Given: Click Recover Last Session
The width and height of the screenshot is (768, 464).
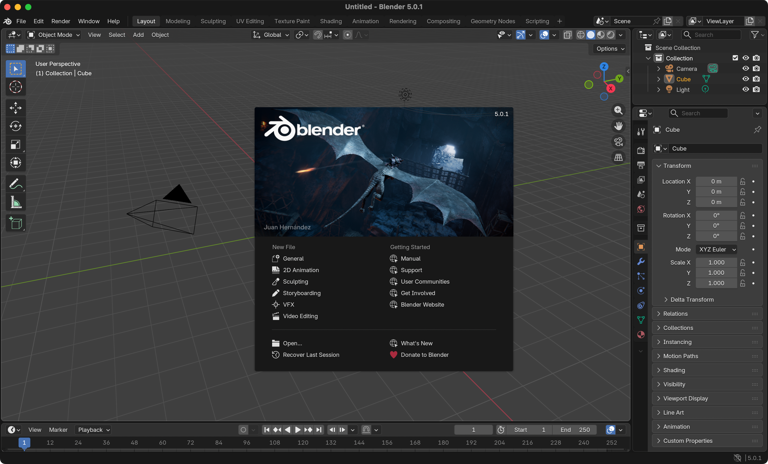Looking at the screenshot, I should [306, 355].
